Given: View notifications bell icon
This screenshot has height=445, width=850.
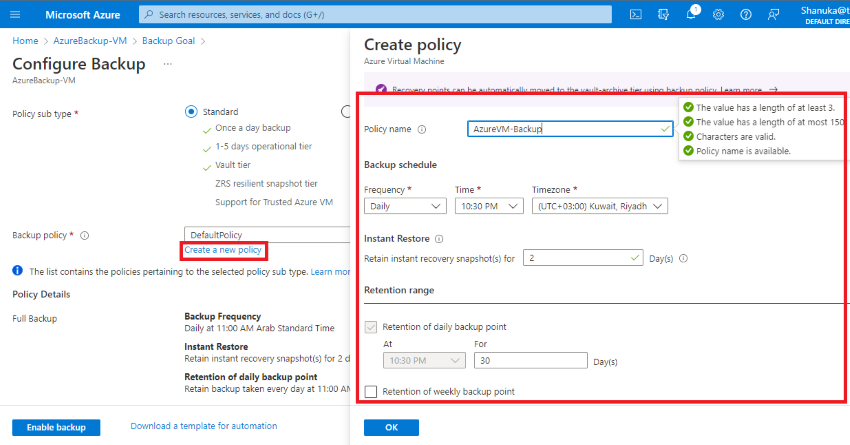Looking at the screenshot, I should pos(691,14).
